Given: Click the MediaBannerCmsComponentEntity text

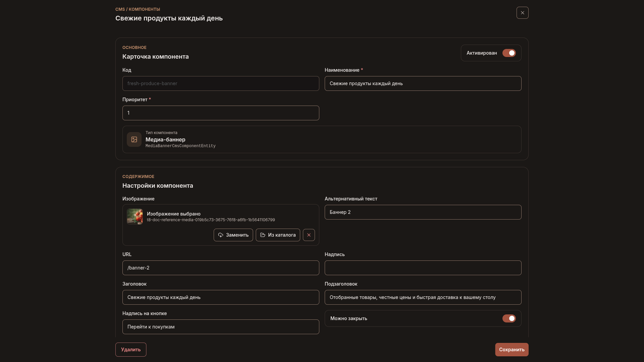Looking at the screenshot, I should pyautogui.click(x=181, y=146).
